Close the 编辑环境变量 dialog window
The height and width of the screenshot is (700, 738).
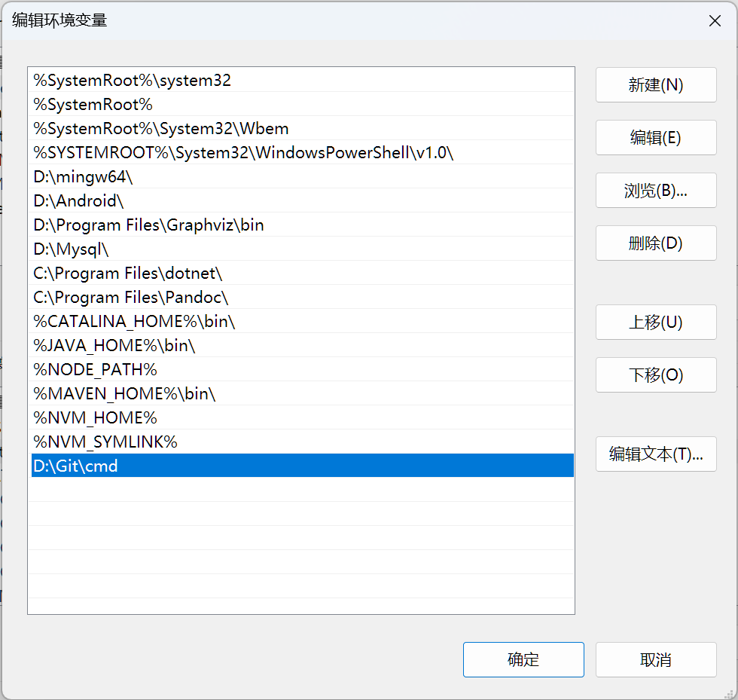[x=715, y=21]
